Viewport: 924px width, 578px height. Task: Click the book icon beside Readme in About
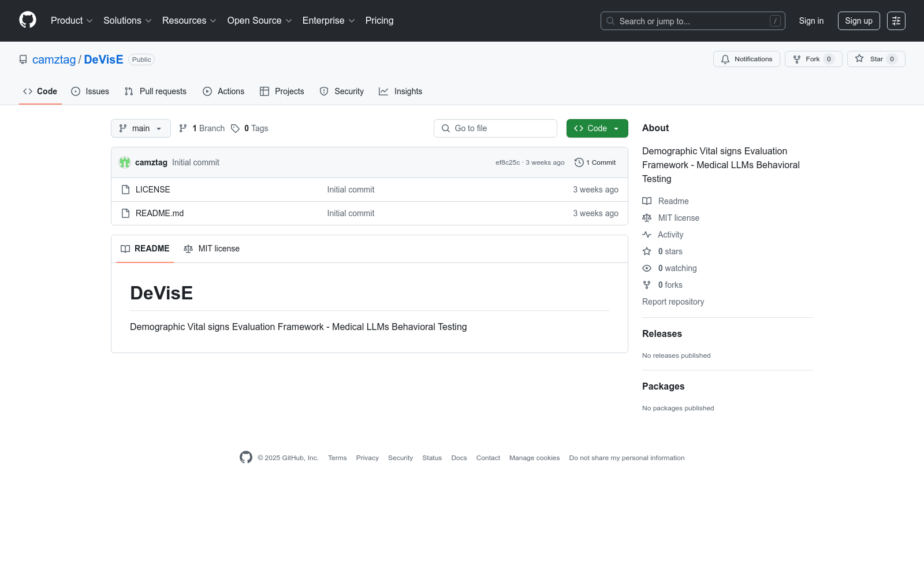click(647, 201)
